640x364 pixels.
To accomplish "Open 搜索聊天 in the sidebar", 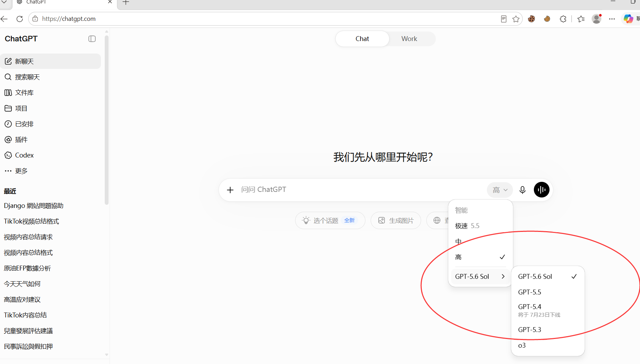I will pos(51,77).
